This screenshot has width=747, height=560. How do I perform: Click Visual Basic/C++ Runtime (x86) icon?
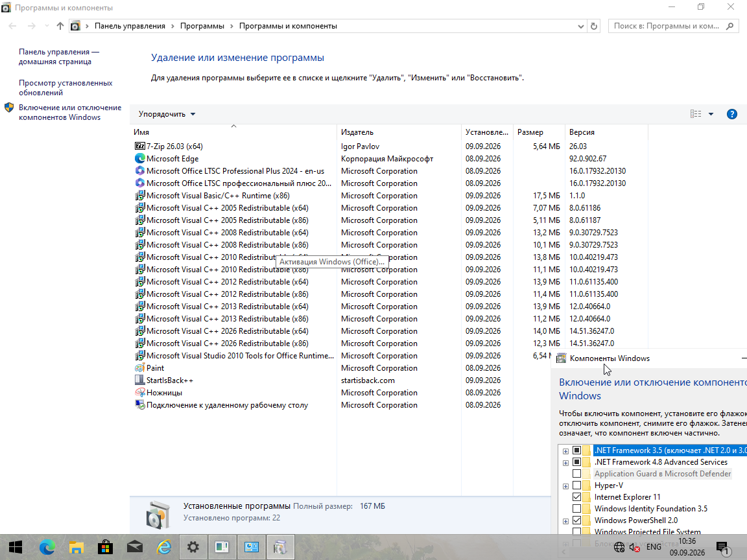point(139,196)
